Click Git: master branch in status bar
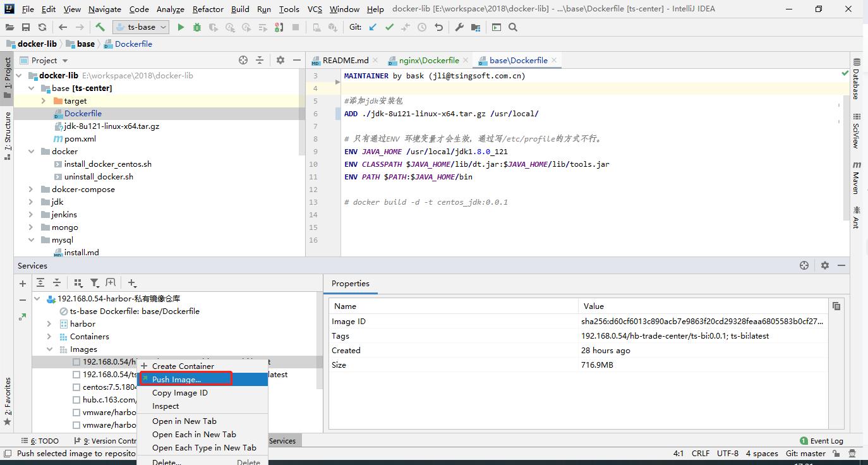868x465 pixels. (805, 453)
